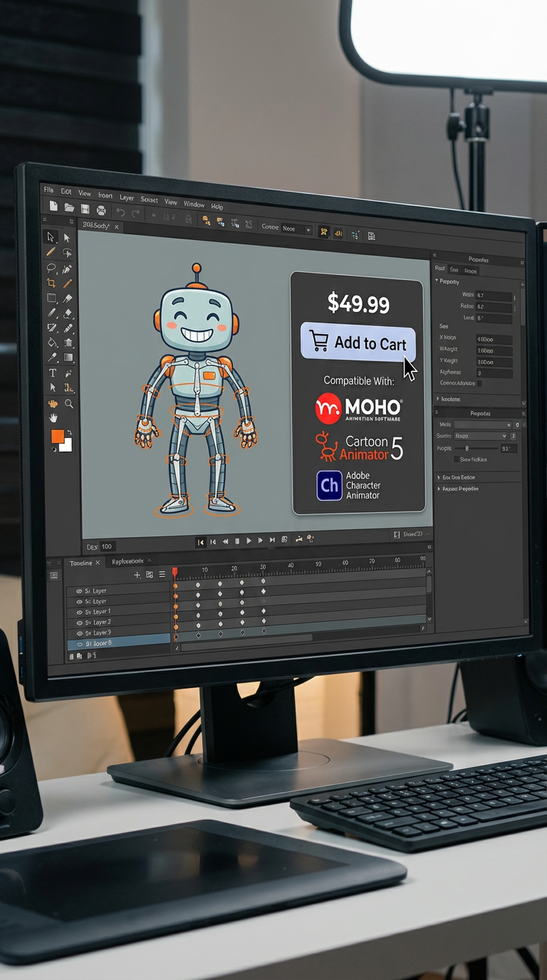Click the X position input field
This screenshot has width=547, height=980.
point(494,339)
